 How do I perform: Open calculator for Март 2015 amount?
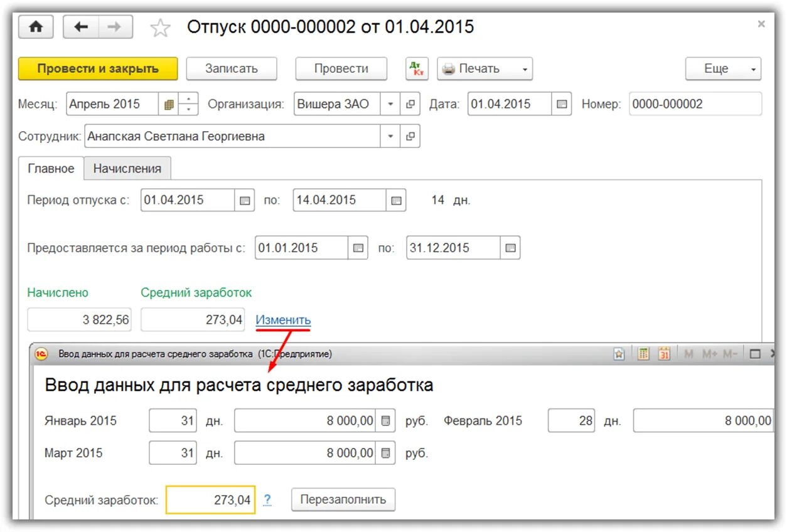[x=386, y=453]
